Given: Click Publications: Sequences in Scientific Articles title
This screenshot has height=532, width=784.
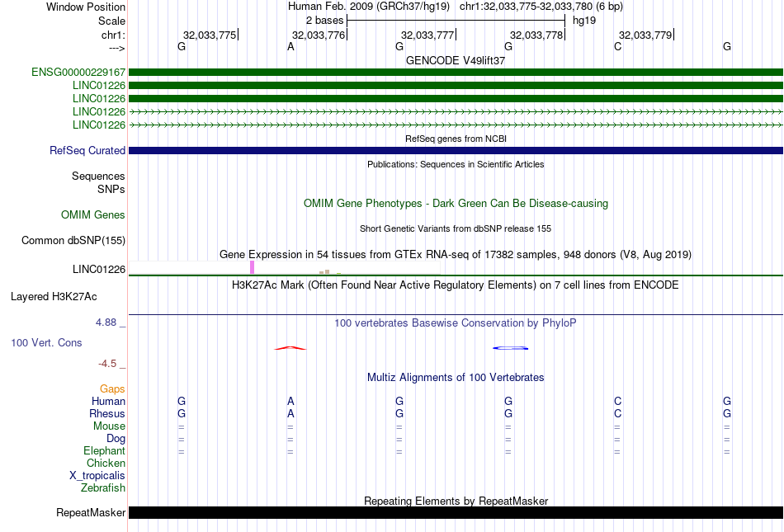Looking at the screenshot, I should click(x=456, y=164).
